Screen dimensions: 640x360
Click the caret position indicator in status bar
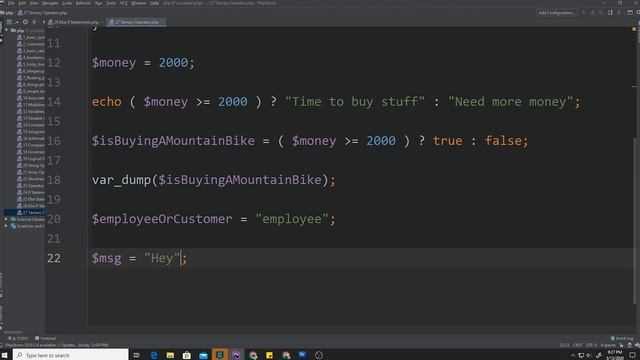(564, 345)
